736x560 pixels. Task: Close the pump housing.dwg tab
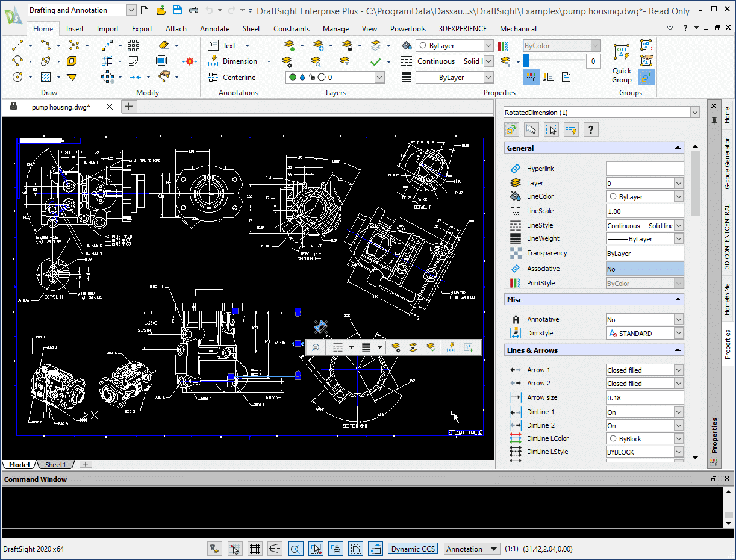click(x=109, y=107)
